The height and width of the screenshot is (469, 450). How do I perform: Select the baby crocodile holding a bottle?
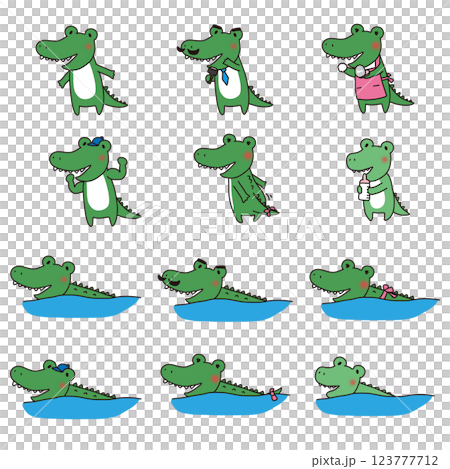point(377,180)
